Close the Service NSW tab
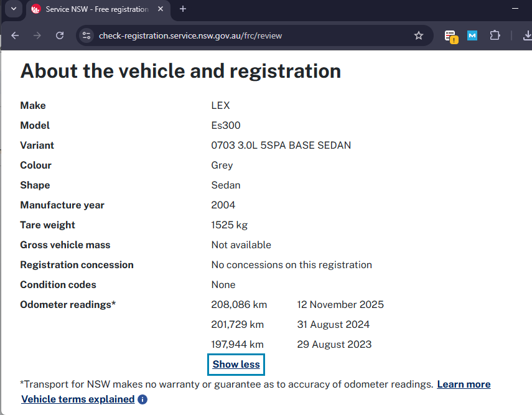532x415 pixels. pyautogui.click(x=161, y=9)
